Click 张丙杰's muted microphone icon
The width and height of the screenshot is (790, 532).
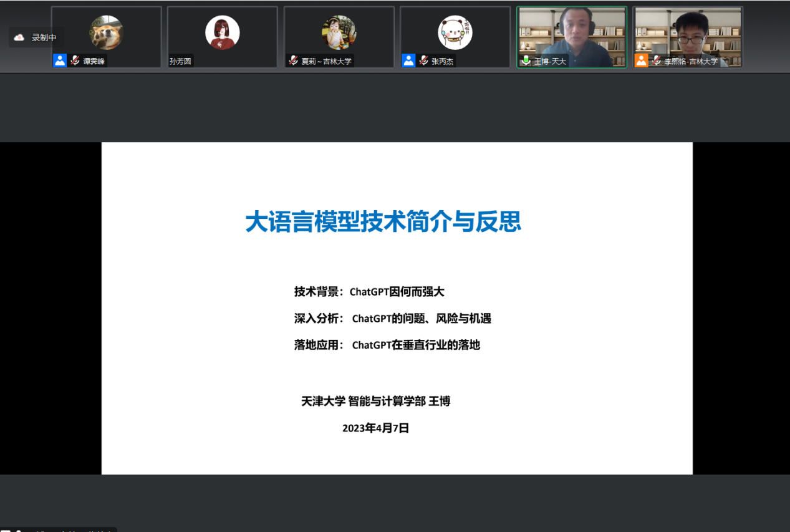(423, 60)
